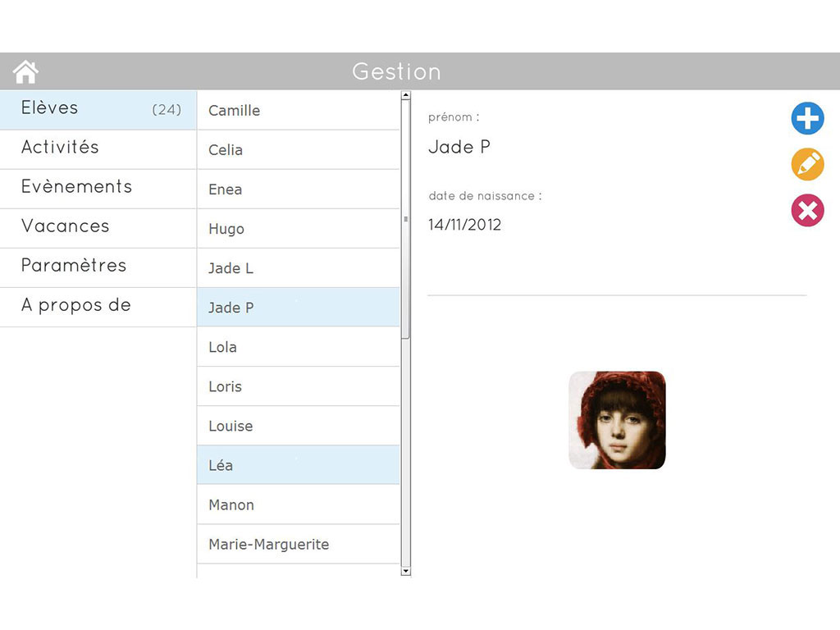Viewport: 840px width, 630px height.
Task: Click the student list scrollbar thumb
Action: [405, 220]
